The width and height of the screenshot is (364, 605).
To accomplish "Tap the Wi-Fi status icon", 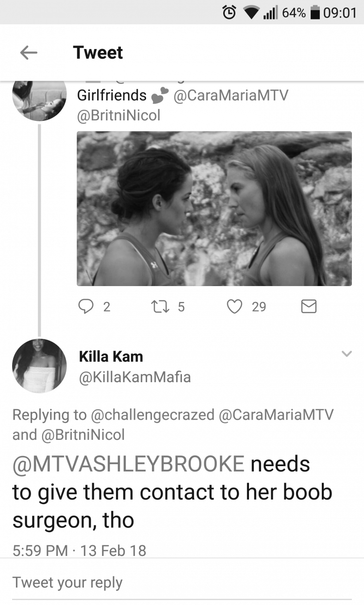I will click(x=251, y=13).
